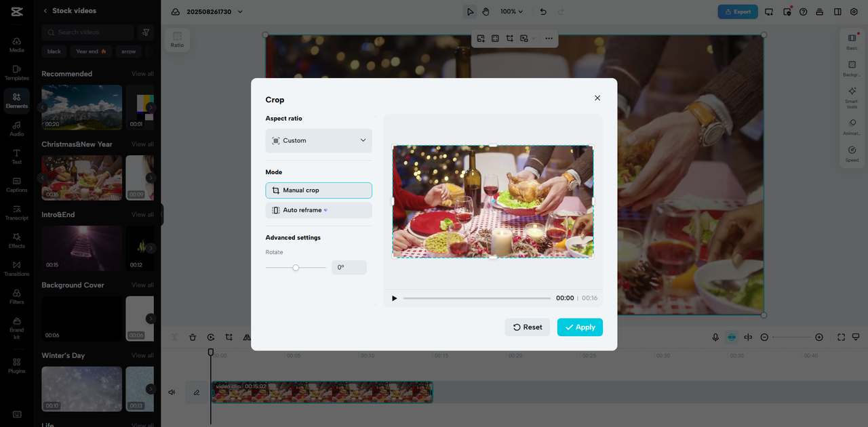Viewport: 868px width, 427px height.
Task: Open the Captions panel
Action: (x=17, y=185)
